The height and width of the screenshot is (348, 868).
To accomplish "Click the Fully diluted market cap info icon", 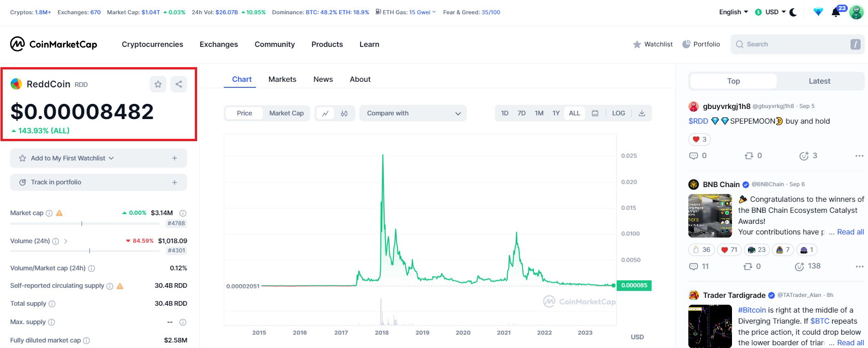I will 86,341.
